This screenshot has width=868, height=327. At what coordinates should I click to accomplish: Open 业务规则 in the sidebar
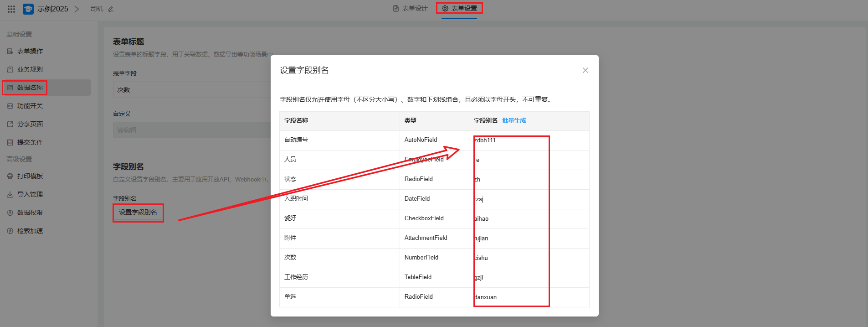[x=30, y=69]
